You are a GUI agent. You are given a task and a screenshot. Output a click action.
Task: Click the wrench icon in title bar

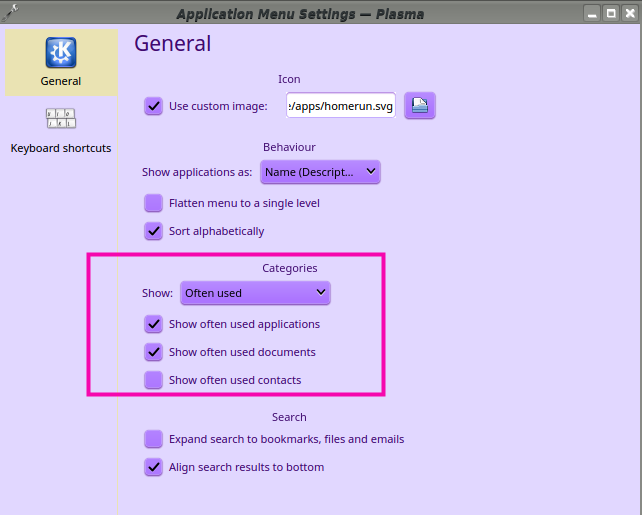(11, 13)
